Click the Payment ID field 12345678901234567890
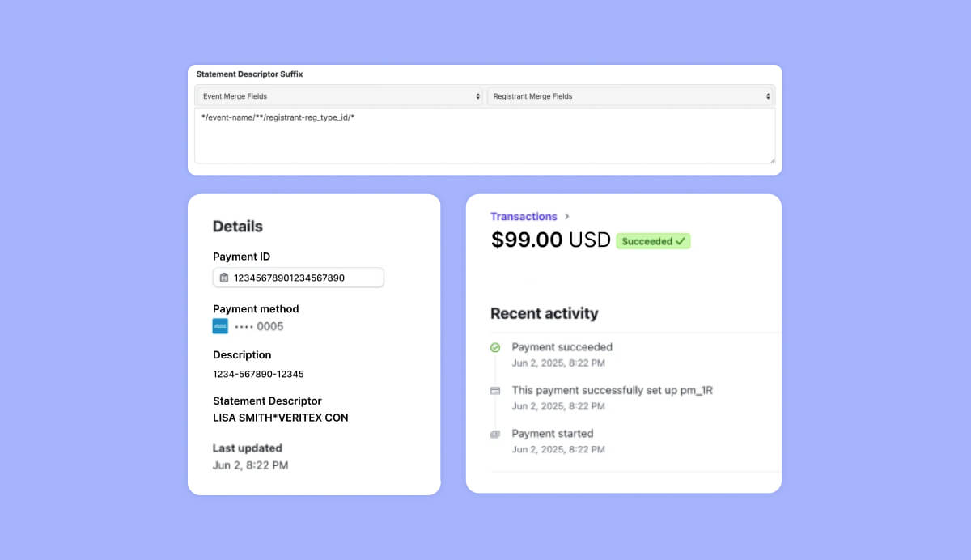 tap(299, 278)
